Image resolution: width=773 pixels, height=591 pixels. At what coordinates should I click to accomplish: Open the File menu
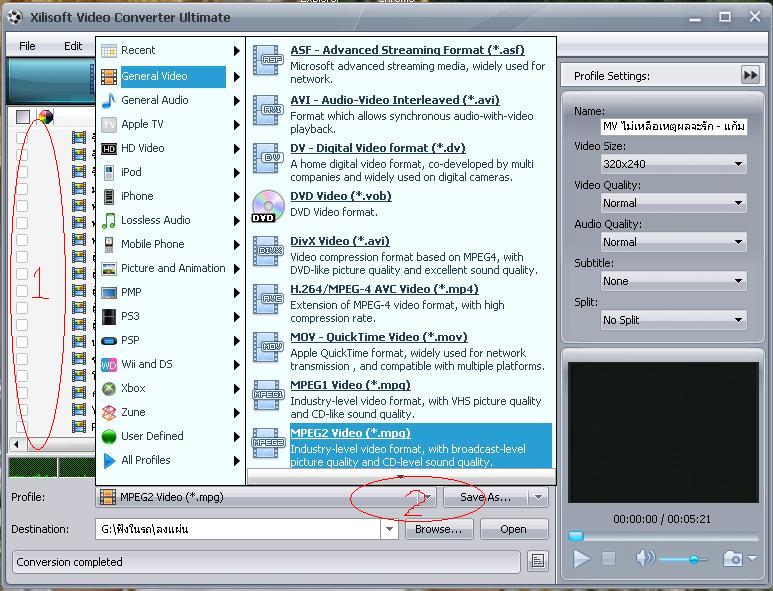pyautogui.click(x=27, y=46)
